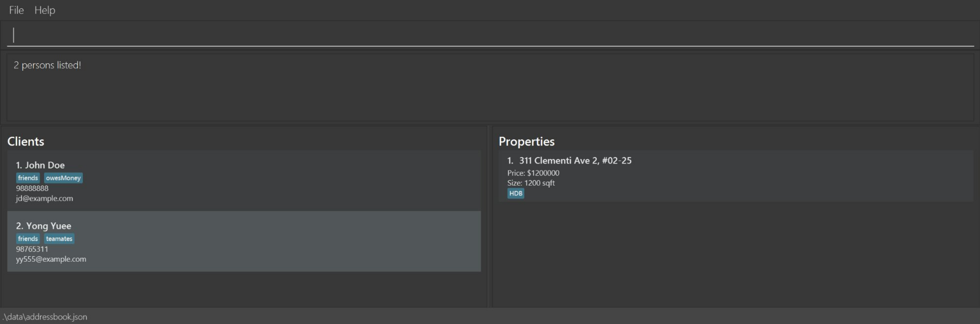Click the yy555@example.com email address
980x324 pixels.
pyautogui.click(x=51, y=259)
